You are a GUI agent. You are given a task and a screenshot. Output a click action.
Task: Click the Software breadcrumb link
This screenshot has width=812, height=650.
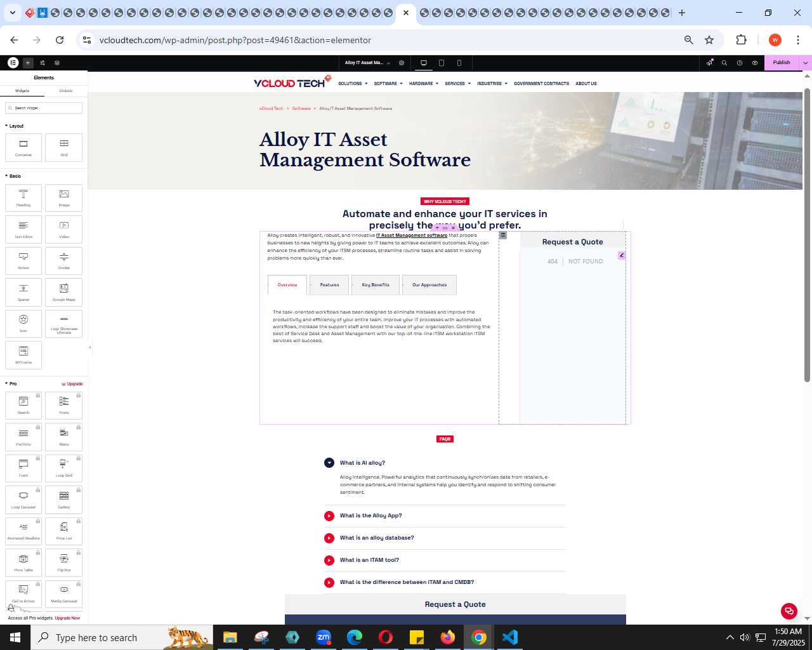(x=301, y=109)
